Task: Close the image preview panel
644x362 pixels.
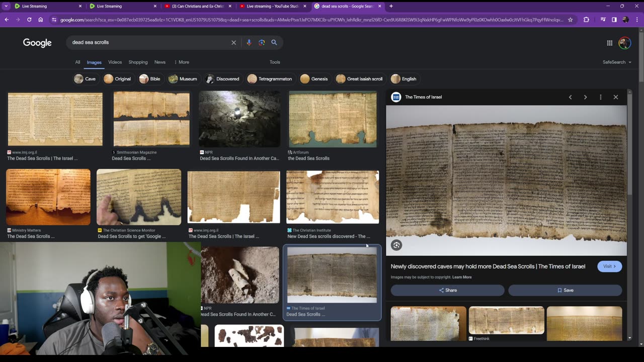Action: 615,97
